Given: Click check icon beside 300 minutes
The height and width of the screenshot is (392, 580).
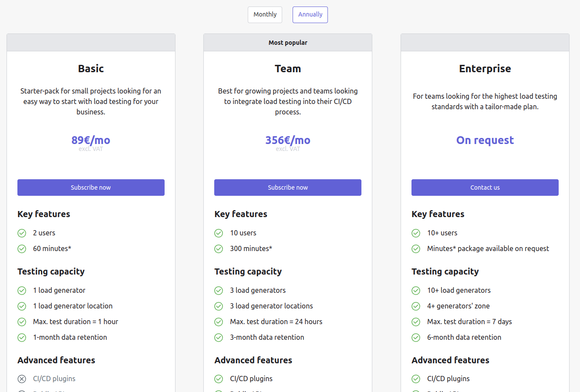Looking at the screenshot, I should pyautogui.click(x=219, y=249).
